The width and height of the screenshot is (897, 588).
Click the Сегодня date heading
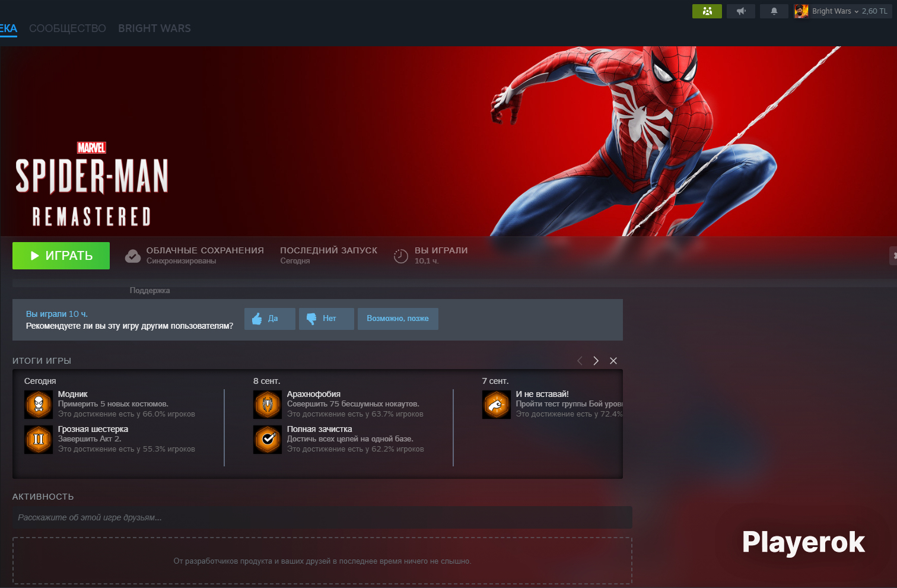(40, 381)
